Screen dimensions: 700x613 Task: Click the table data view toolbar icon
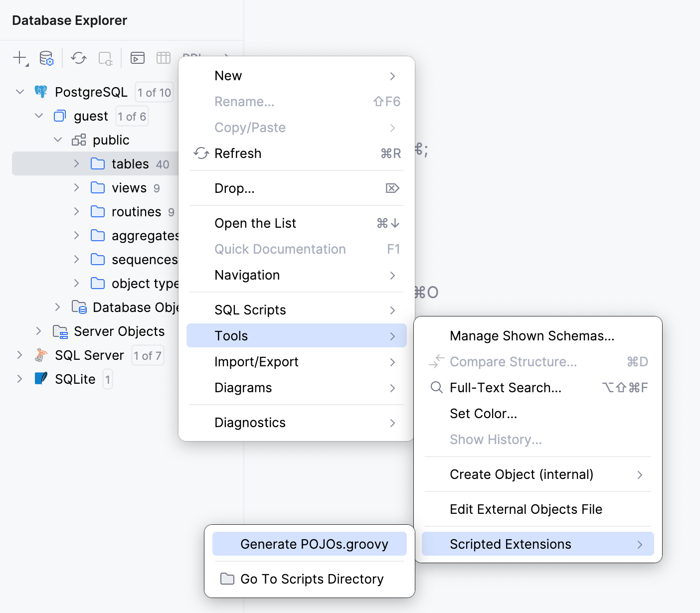click(164, 58)
